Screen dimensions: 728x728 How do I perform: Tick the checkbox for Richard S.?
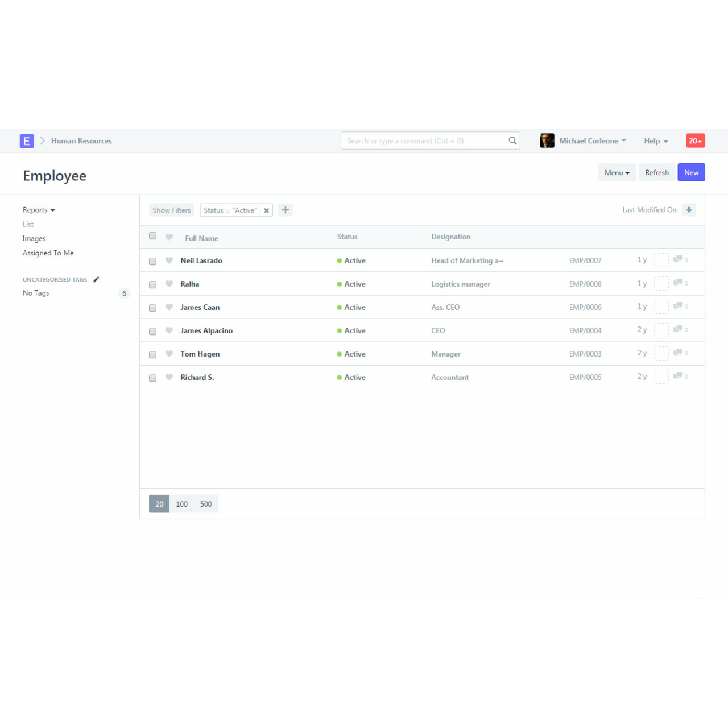coord(152,378)
